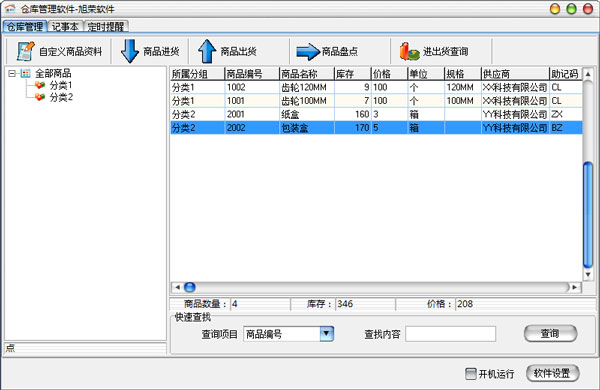Select the 分类2 tree item

pyautogui.click(x=61, y=97)
